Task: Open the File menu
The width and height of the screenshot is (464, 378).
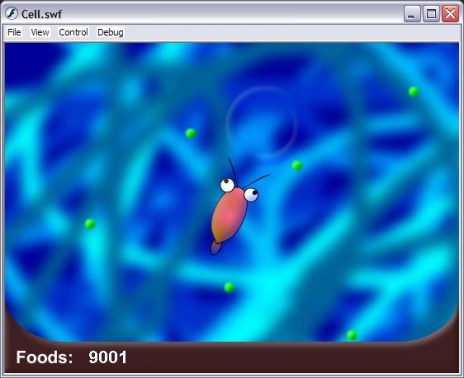Action: (x=14, y=32)
